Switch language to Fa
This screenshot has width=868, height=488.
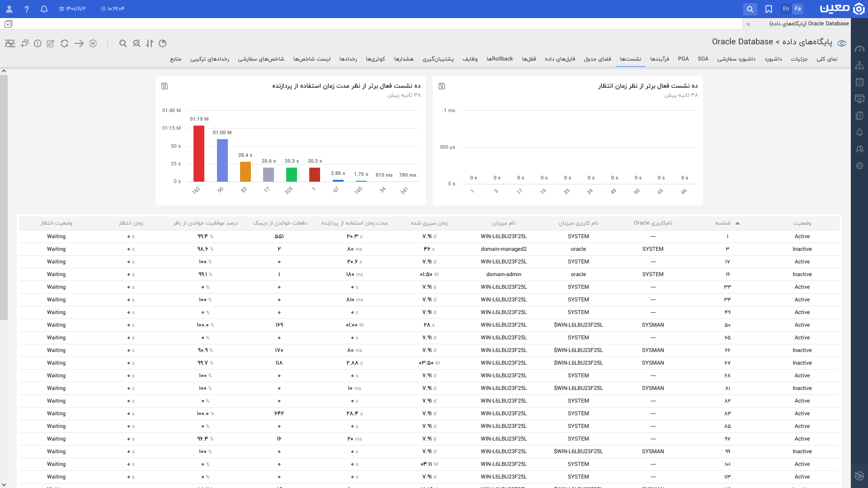(798, 9)
